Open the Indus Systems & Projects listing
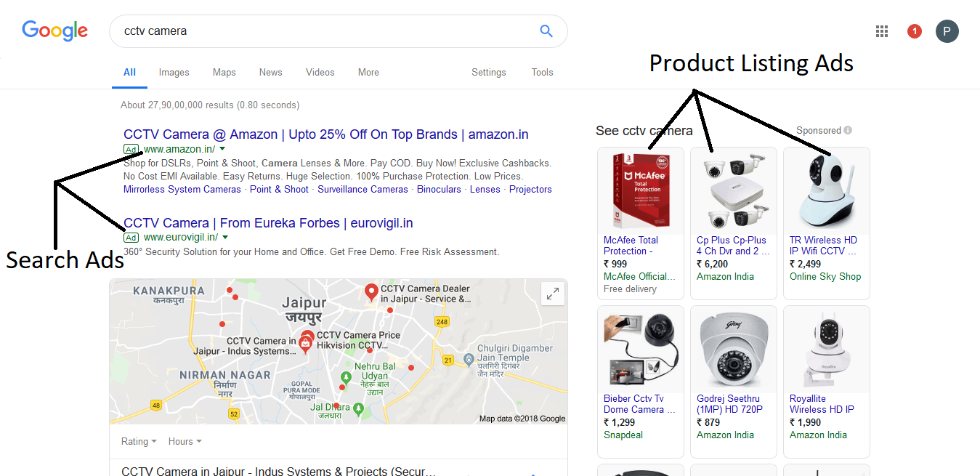This screenshot has width=980, height=476. click(x=278, y=471)
